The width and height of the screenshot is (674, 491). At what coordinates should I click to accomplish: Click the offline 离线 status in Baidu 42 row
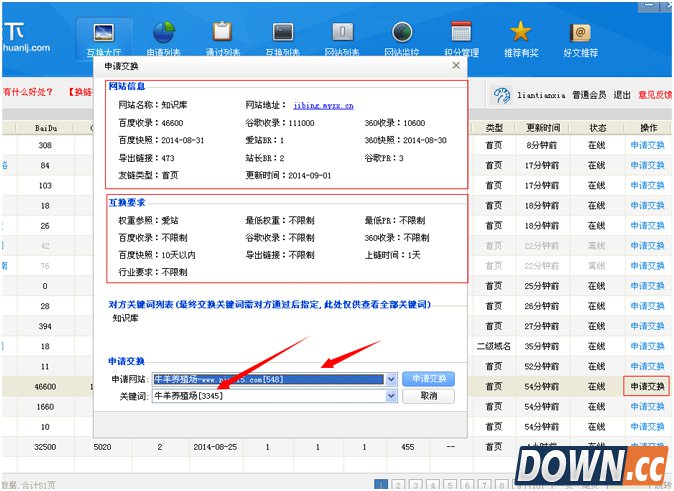pos(597,246)
